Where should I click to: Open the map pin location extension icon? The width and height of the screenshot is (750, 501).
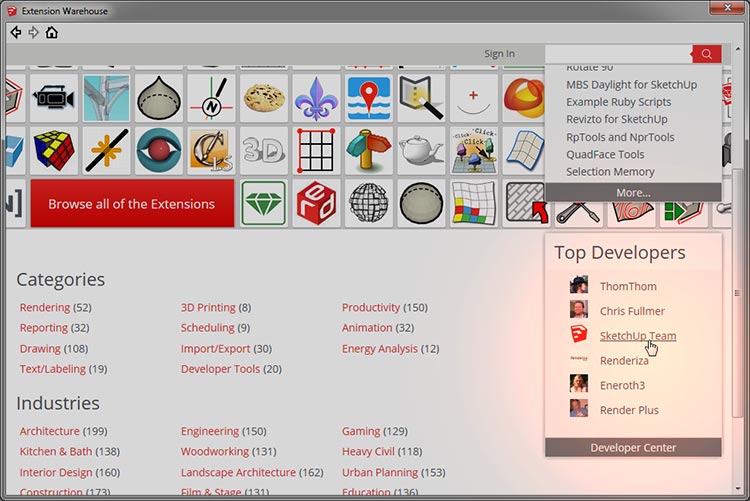tap(369, 98)
